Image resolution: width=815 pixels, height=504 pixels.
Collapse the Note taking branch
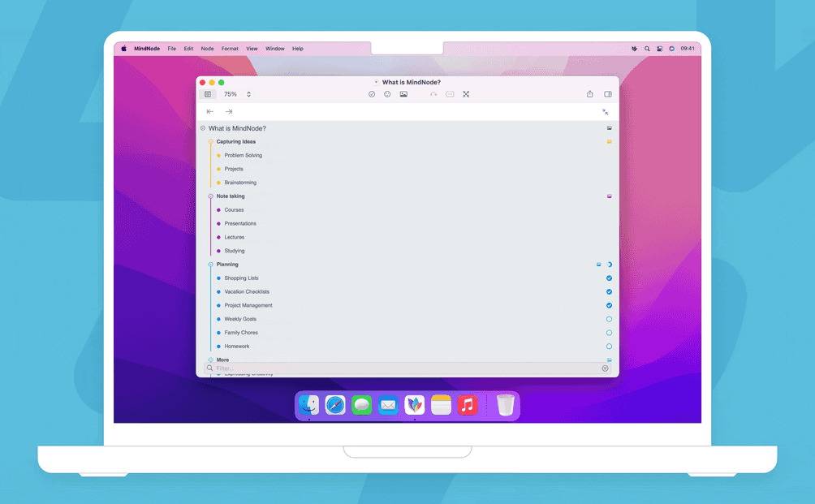tap(211, 196)
